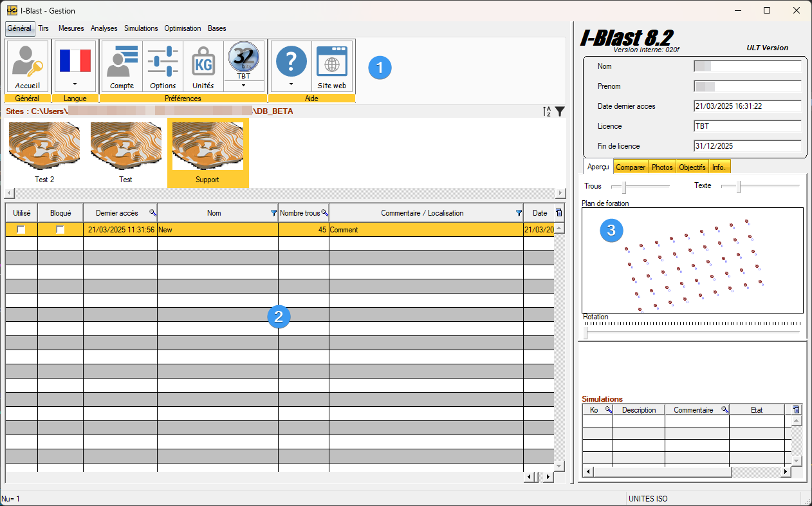Switch to the Objectifs tab
Image resolution: width=812 pixels, height=506 pixels.
[692, 167]
